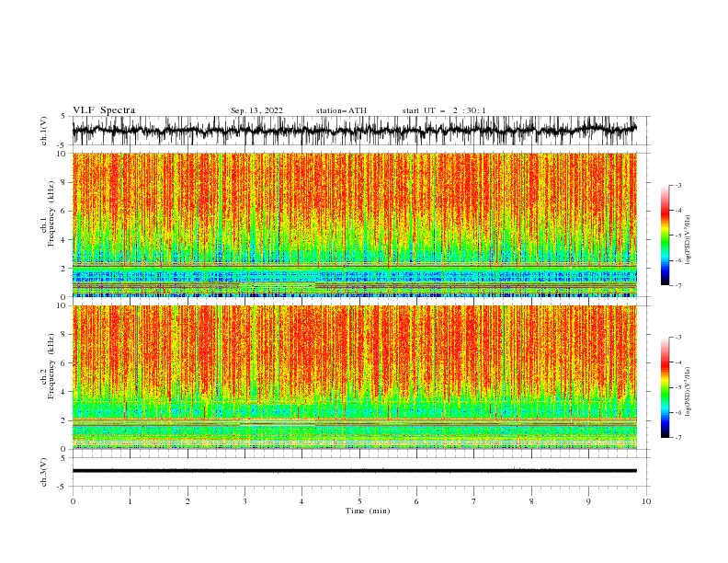This screenshot has height=563, width=728.
Task: Click the "8" kHz tick on ch.2 axis
Action: click(x=64, y=335)
